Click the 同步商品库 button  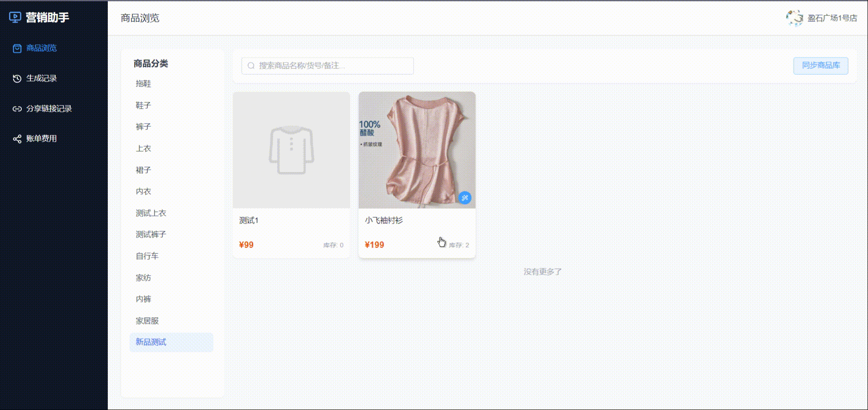click(x=821, y=66)
